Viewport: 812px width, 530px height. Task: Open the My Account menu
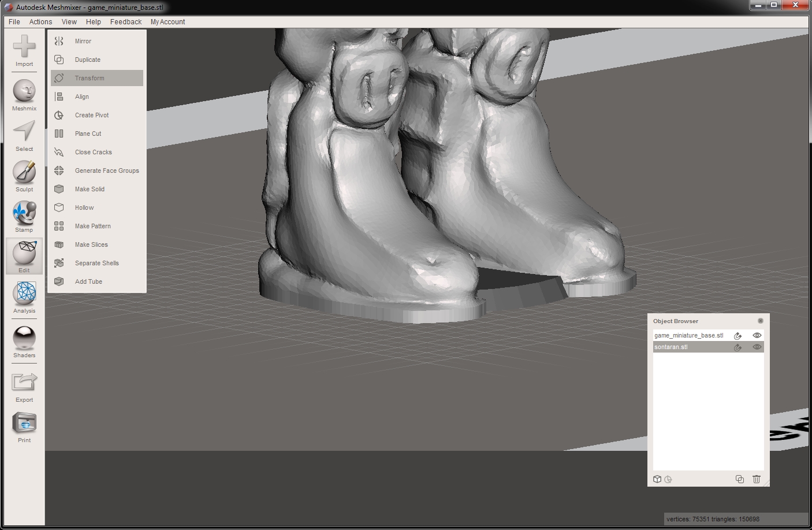[167, 22]
